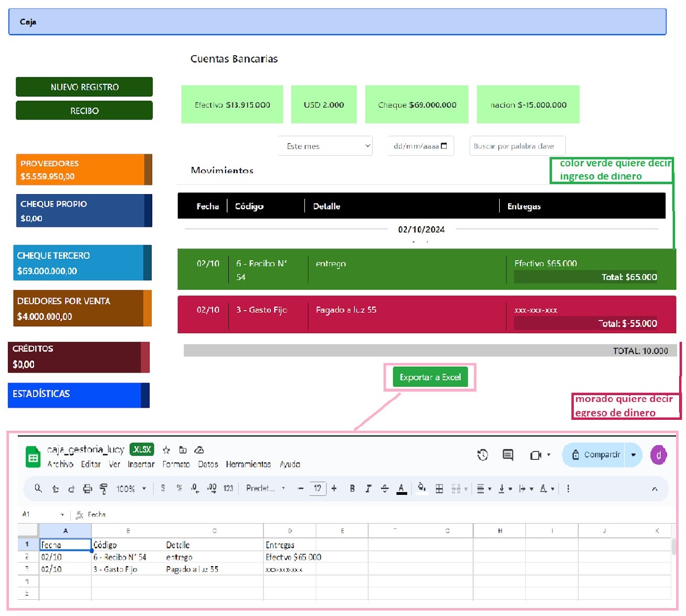Increase decimal places in Sheets toolbar

[212, 488]
